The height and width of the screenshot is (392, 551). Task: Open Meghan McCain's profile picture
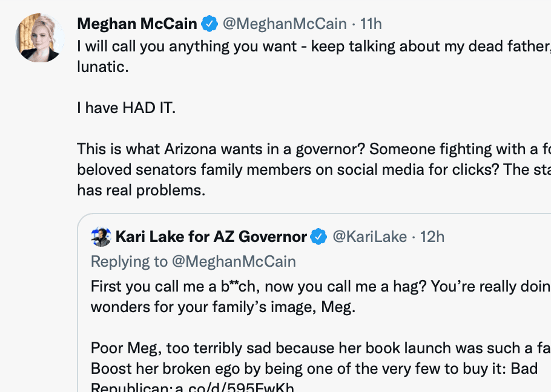tap(39, 38)
